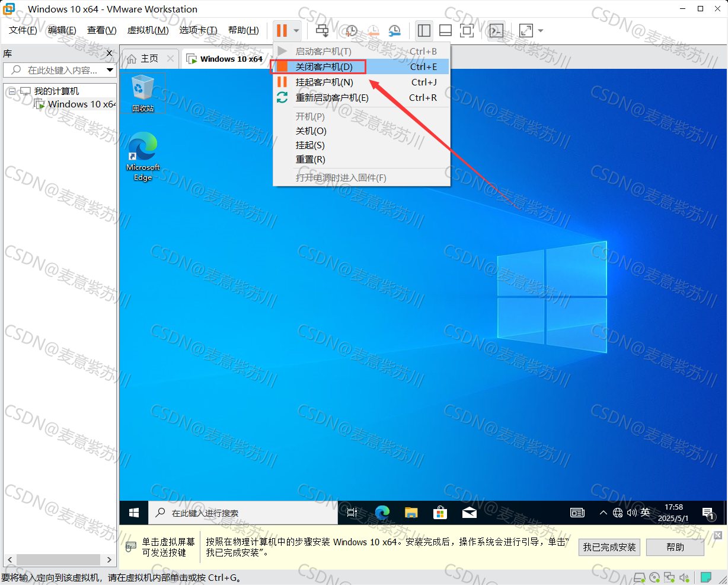This screenshot has height=585, width=728.
Task: Click the stretch guest display icon
Action: [x=526, y=30]
